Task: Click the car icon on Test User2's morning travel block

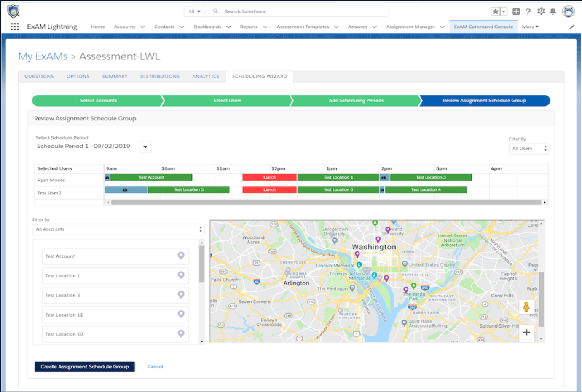Action: pyautogui.click(x=125, y=189)
